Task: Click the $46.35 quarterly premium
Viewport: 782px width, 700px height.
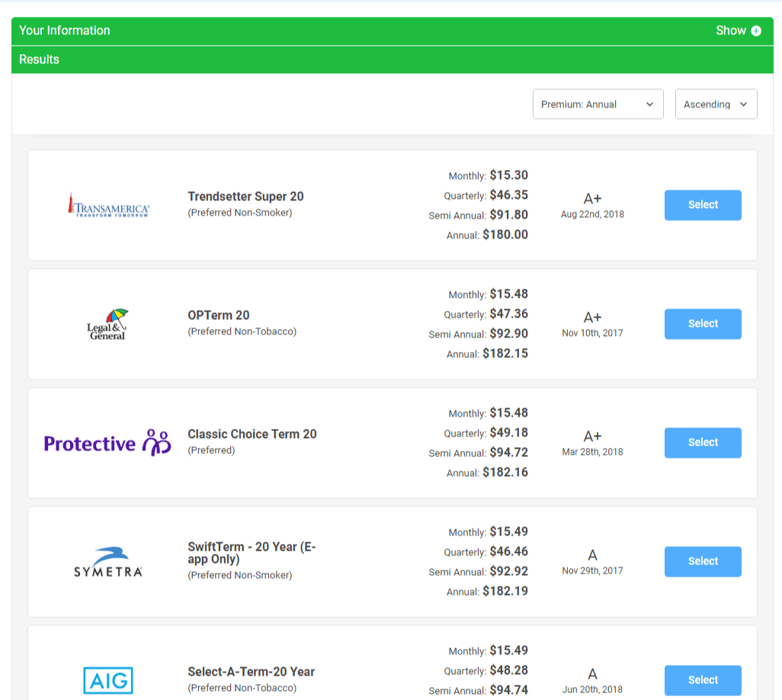Action: [508, 195]
